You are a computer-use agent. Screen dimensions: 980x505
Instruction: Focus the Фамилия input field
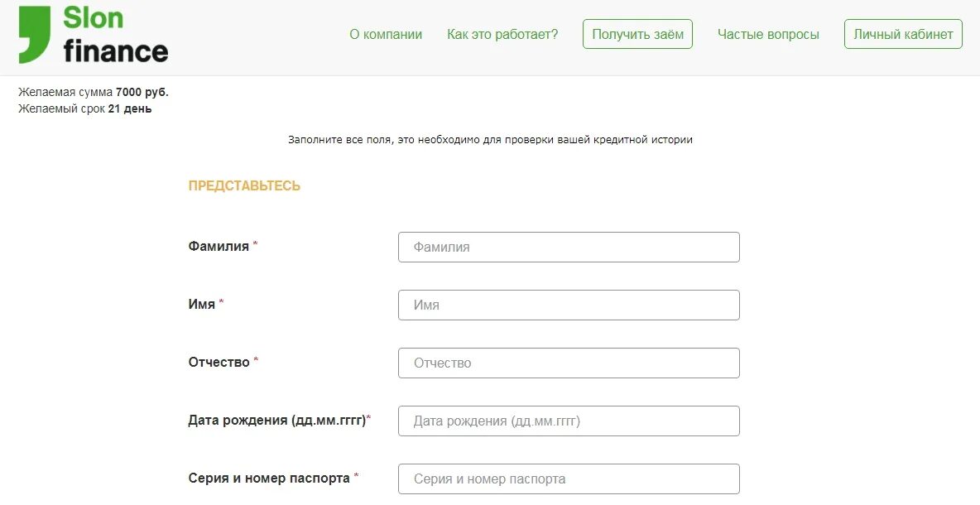coord(569,247)
